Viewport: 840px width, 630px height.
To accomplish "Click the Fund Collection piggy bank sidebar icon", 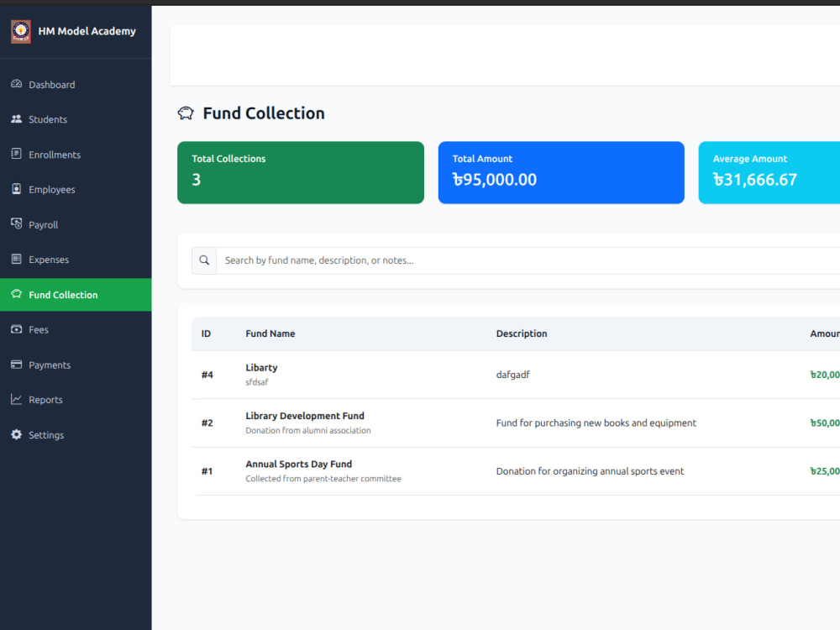I will 17,294.
